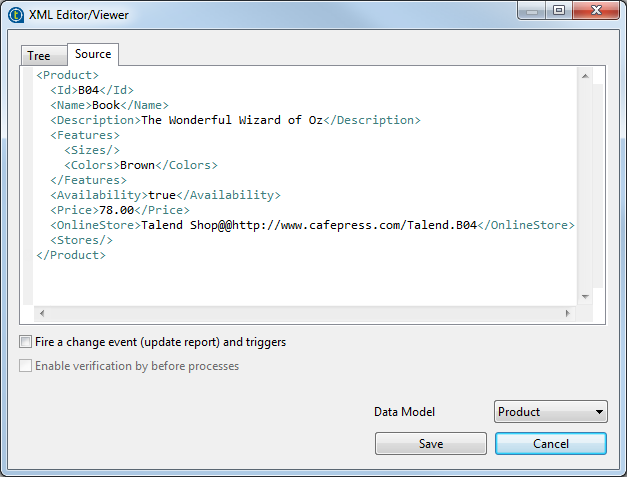Click the vertical scrollbar up arrow
Screen dimensions: 627x477
(585, 75)
